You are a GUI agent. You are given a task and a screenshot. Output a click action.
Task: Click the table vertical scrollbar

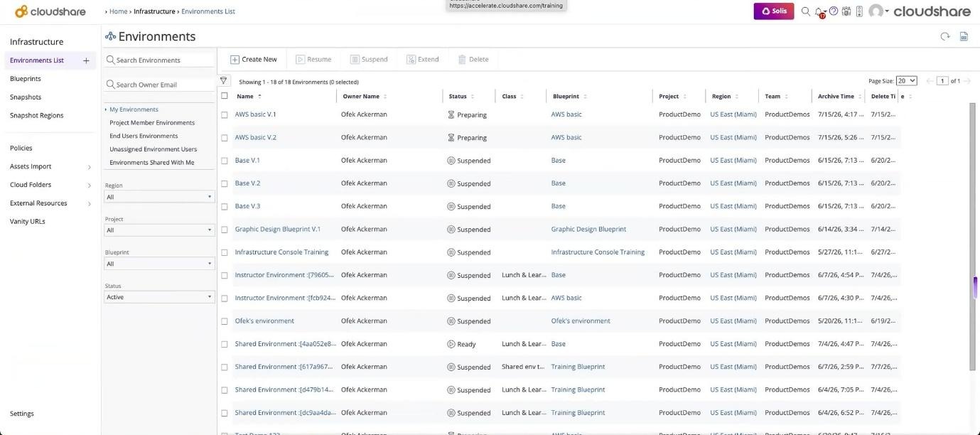[973, 236]
